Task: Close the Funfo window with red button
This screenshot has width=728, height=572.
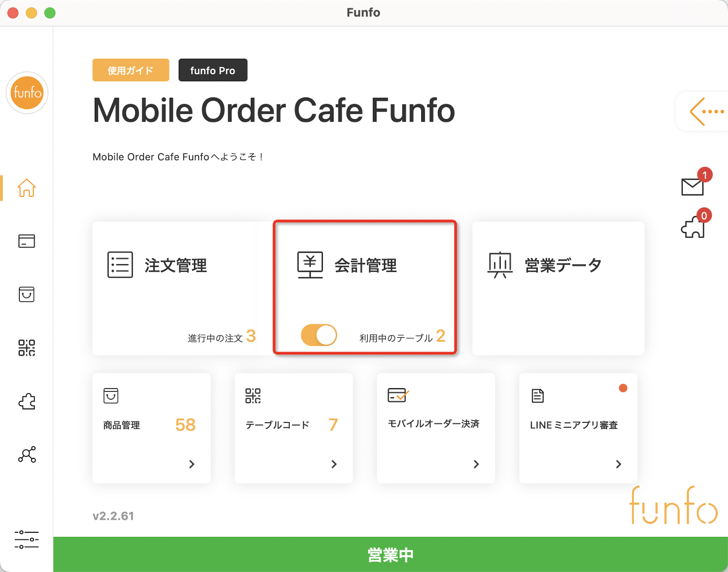Action: (13, 13)
